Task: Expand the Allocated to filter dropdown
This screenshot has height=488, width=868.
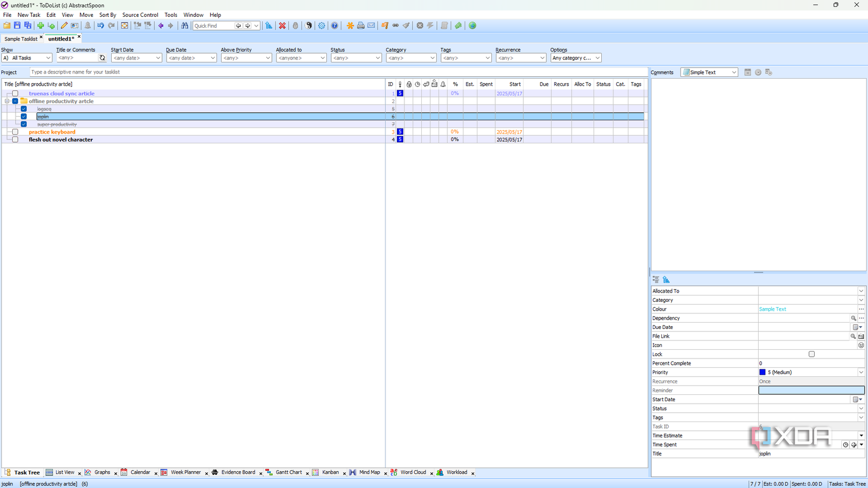Action: (x=301, y=58)
